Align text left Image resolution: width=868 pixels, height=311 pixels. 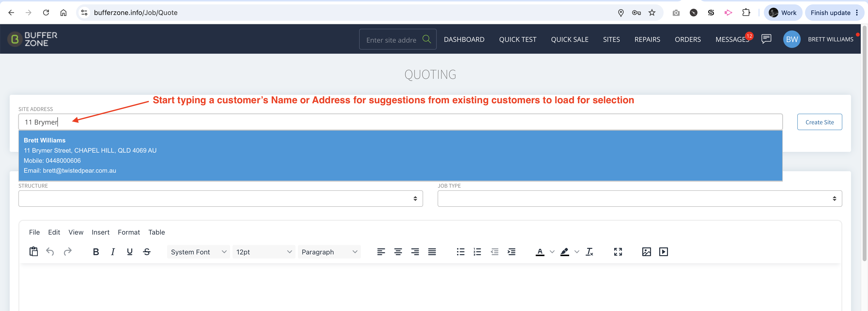pyautogui.click(x=381, y=252)
